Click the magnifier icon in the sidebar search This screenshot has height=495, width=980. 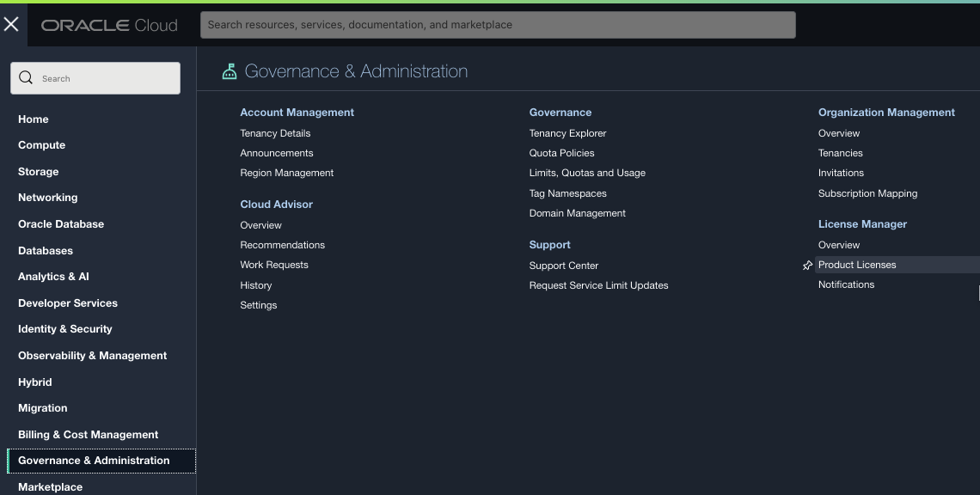point(25,77)
